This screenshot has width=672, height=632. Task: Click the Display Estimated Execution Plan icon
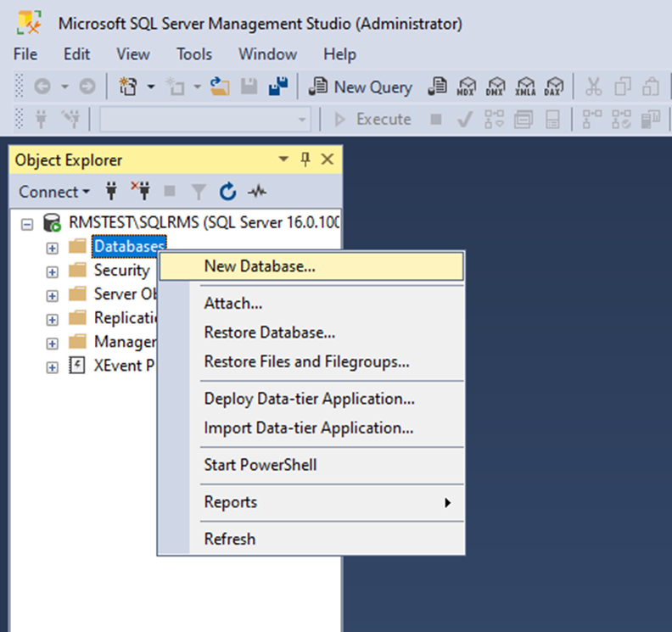(x=494, y=119)
